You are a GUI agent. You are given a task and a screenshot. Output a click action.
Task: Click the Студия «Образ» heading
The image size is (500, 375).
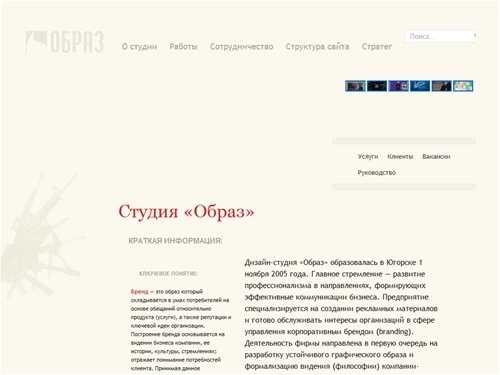pos(186,212)
